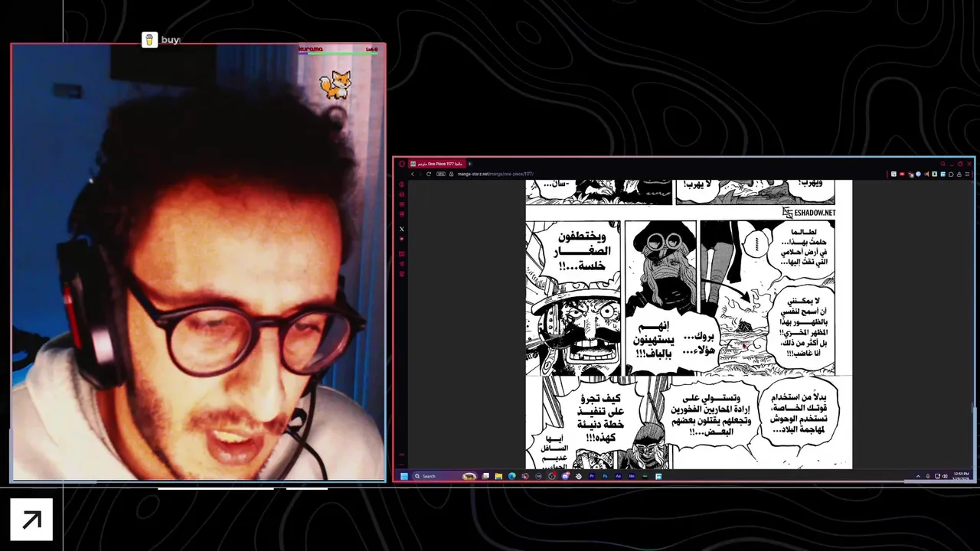Click the padlock site info icon
The height and width of the screenshot is (551, 980).
point(451,174)
